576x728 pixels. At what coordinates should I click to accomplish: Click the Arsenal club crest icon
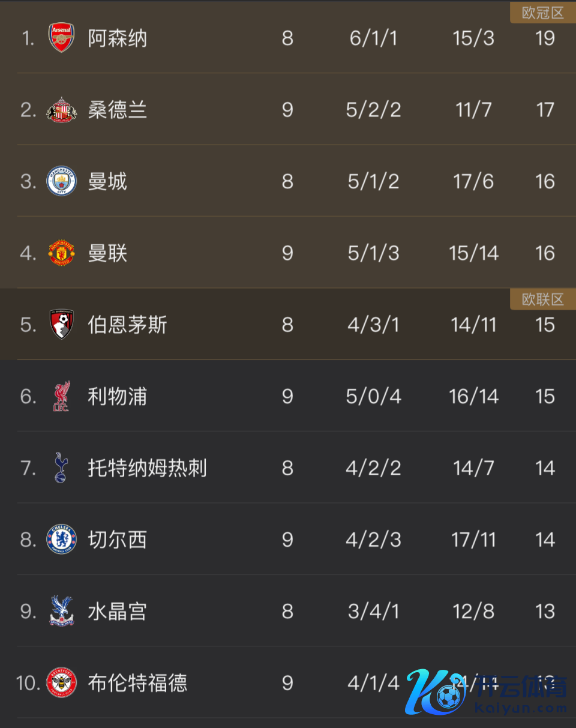pos(61,38)
